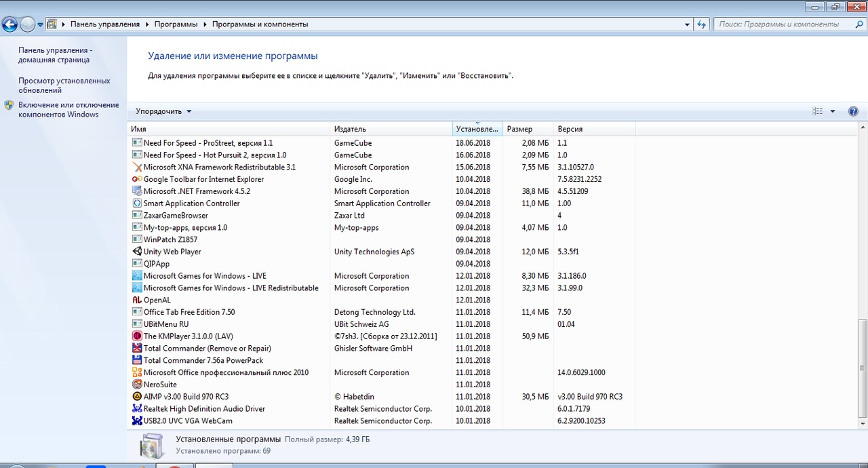Click the Microsoft Games for Windows - LIVE Redistributable icon

pos(137,288)
